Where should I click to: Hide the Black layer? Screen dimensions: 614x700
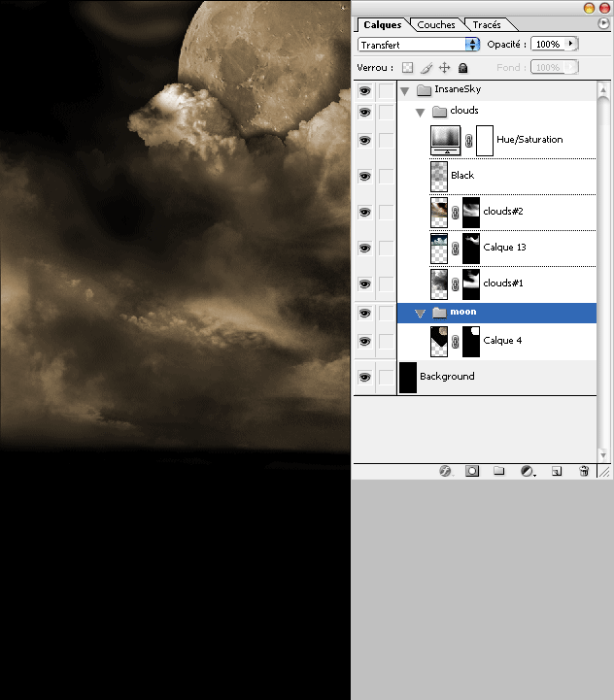click(365, 177)
